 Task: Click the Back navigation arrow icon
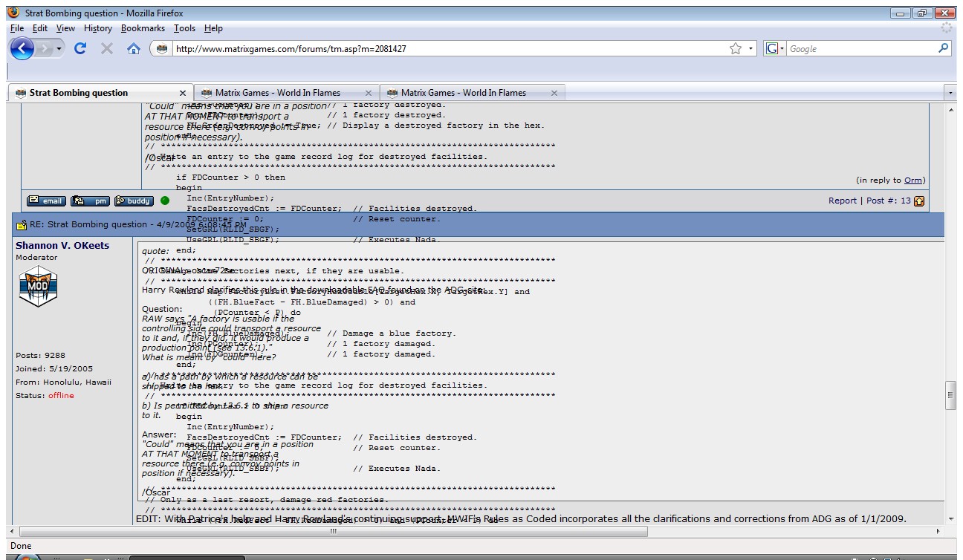[23, 48]
